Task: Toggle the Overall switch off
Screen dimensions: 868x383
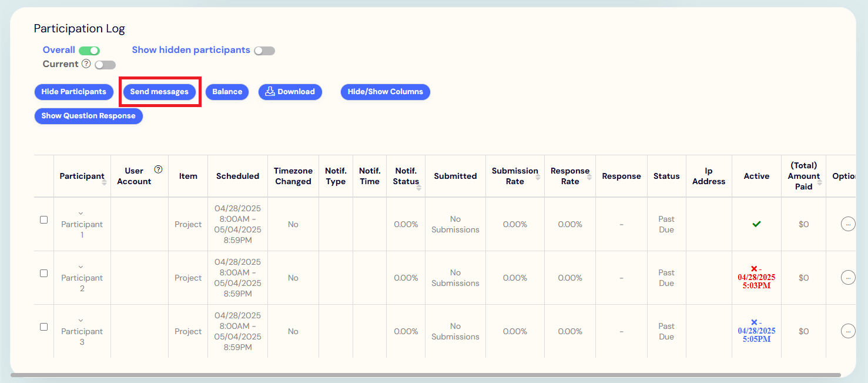Action: coord(89,51)
